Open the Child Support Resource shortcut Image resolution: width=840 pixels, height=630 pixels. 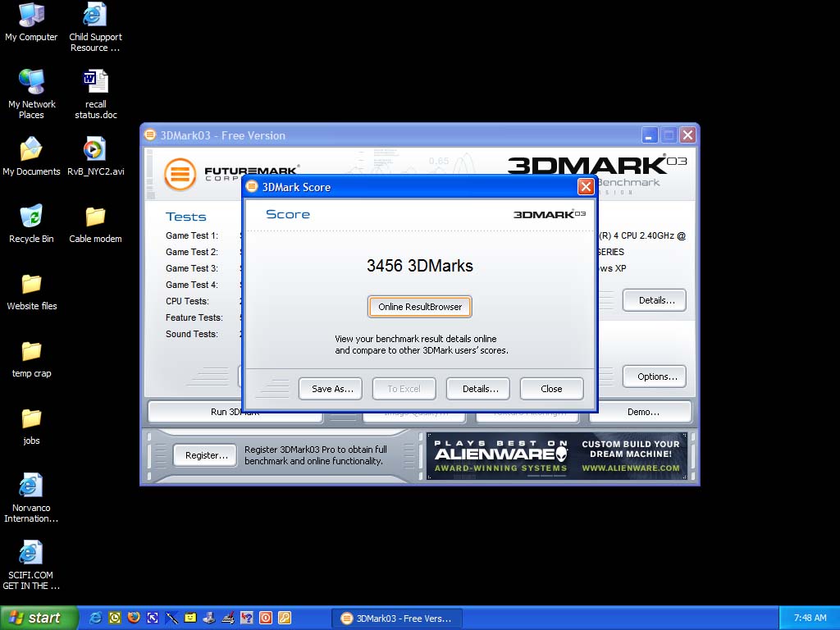pyautogui.click(x=95, y=27)
